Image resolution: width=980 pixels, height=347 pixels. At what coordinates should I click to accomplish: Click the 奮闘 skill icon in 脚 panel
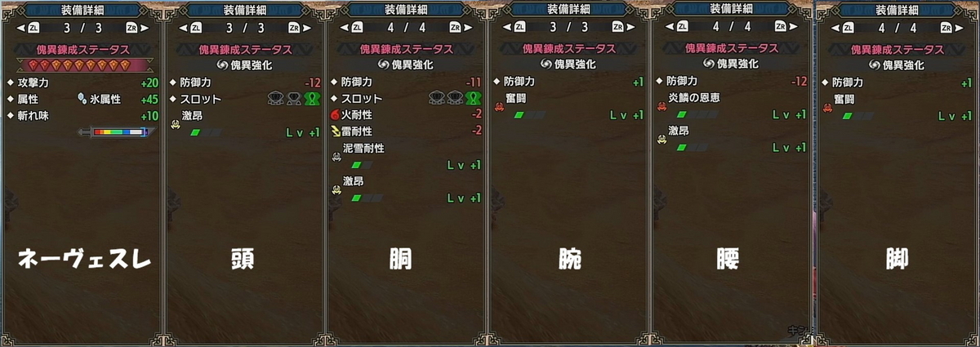tap(827, 108)
